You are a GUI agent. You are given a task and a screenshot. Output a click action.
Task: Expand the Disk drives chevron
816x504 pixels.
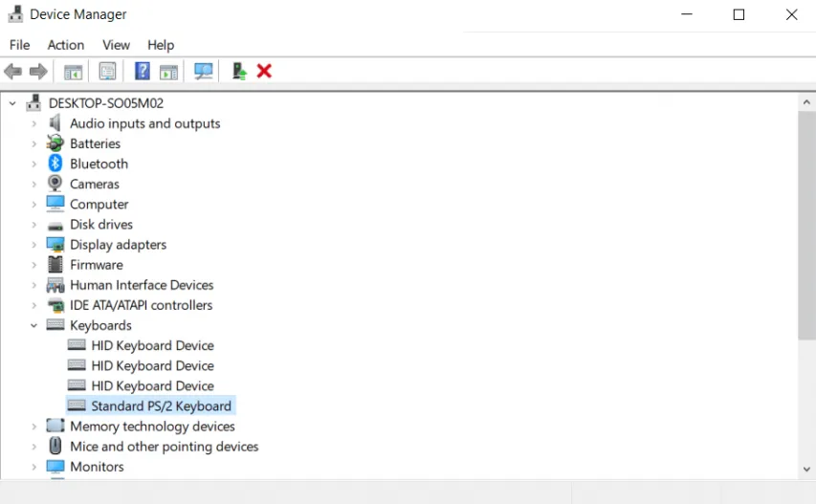[33, 225]
